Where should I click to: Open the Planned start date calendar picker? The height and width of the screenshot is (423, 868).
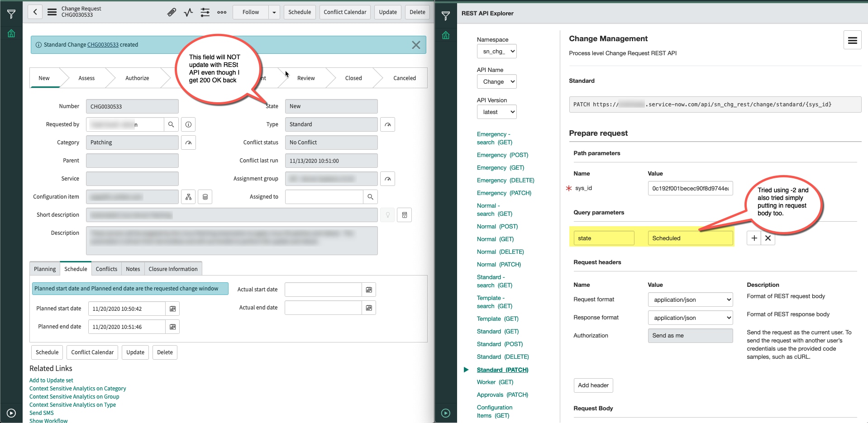(x=172, y=309)
